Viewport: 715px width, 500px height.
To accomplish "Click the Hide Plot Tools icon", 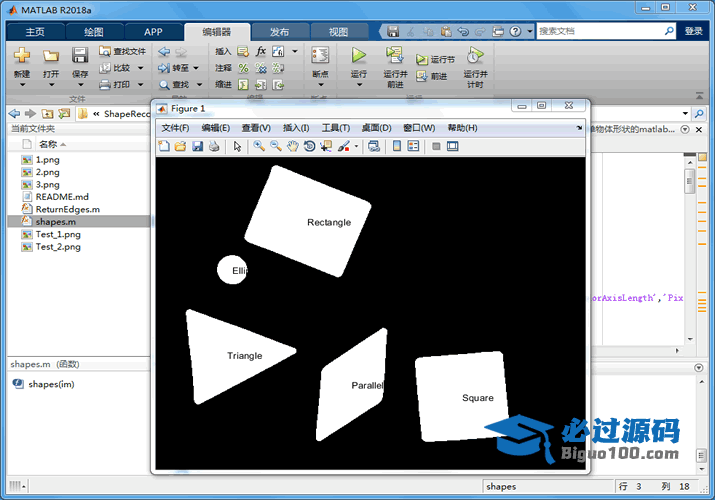I will click(x=436, y=146).
